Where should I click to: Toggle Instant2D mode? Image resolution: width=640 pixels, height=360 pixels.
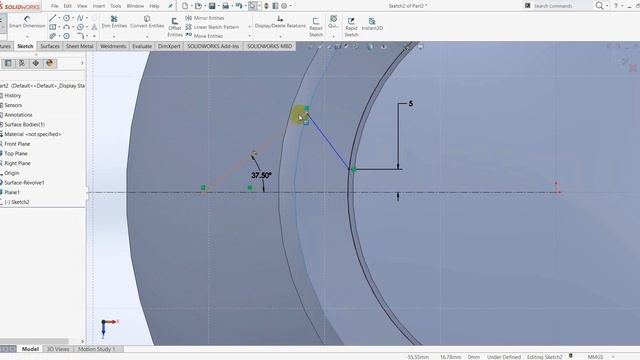tap(372, 24)
